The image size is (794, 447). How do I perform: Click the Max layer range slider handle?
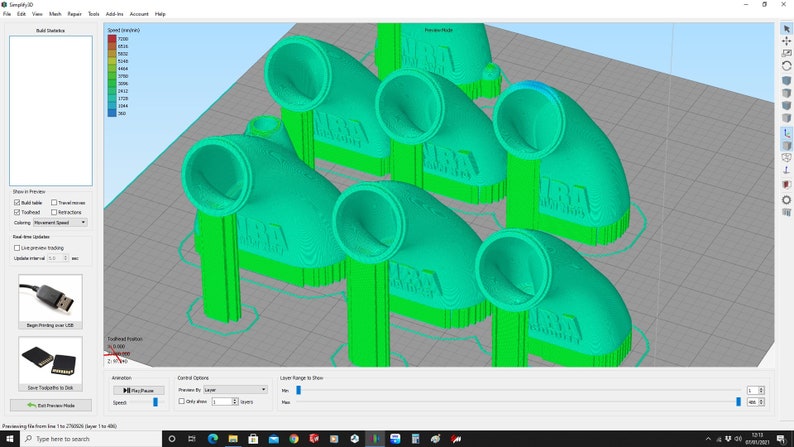click(738, 402)
